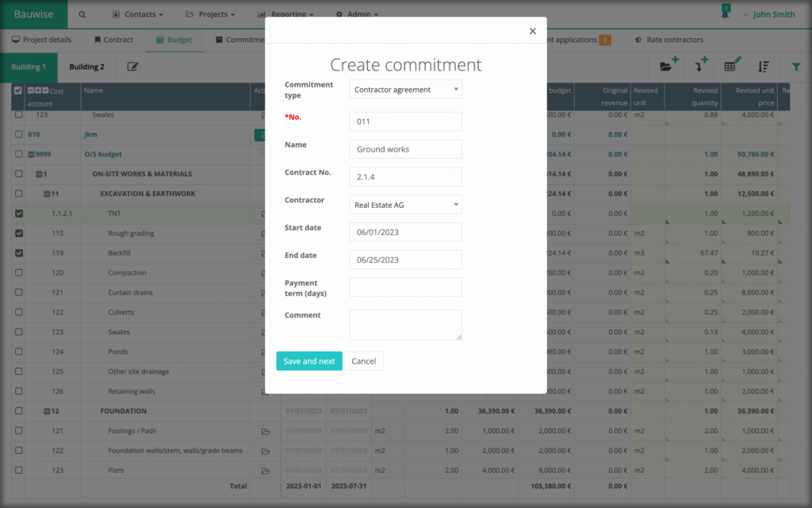The width and height of the screenshot is (812, 508).
Task: Open the Admin menu
Action: [x=357, y=14]
